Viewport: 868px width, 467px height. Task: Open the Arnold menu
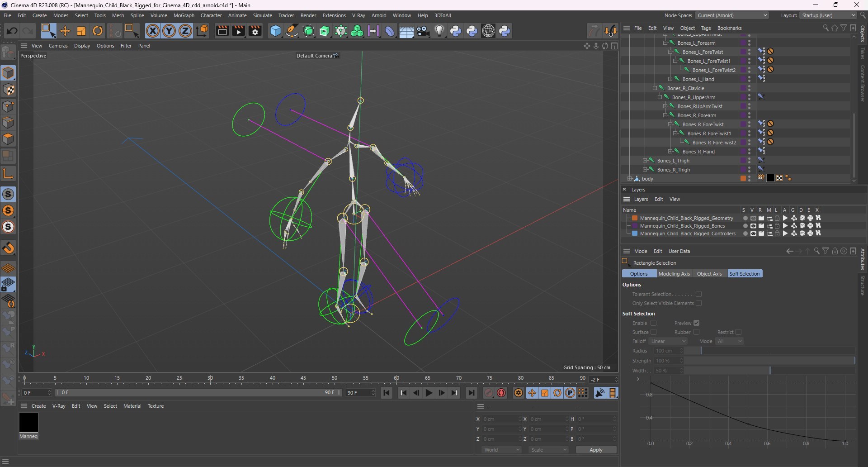(379, 15)
